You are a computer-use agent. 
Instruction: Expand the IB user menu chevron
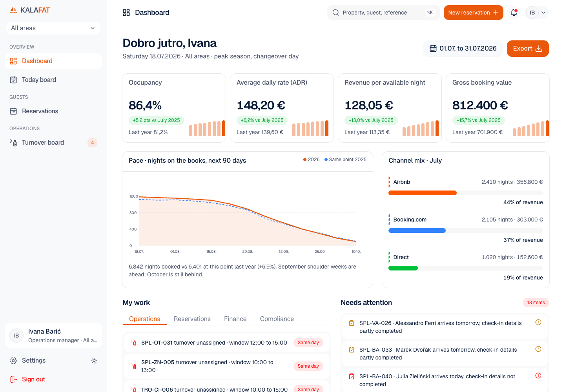click(x=543, y=13)
